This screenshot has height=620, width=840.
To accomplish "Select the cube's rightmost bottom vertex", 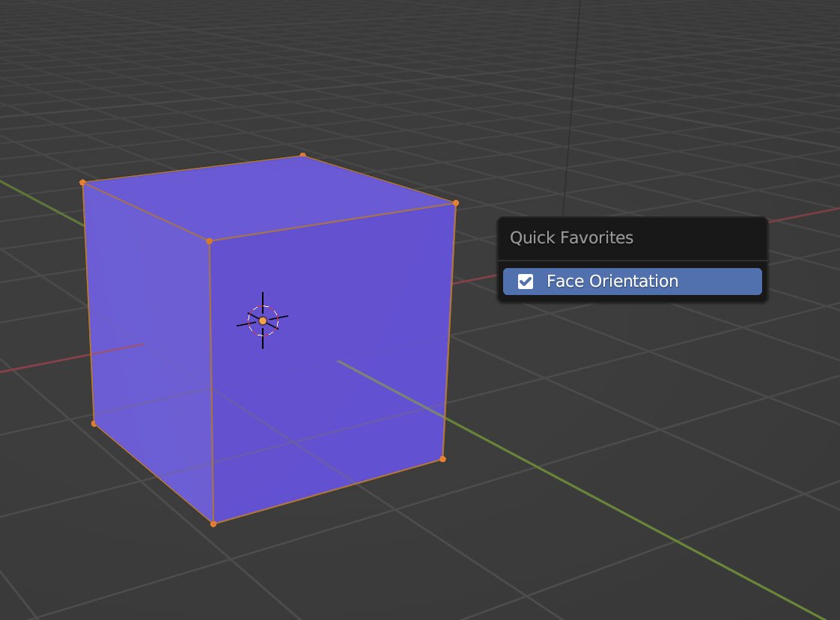I will click(442, 459).
